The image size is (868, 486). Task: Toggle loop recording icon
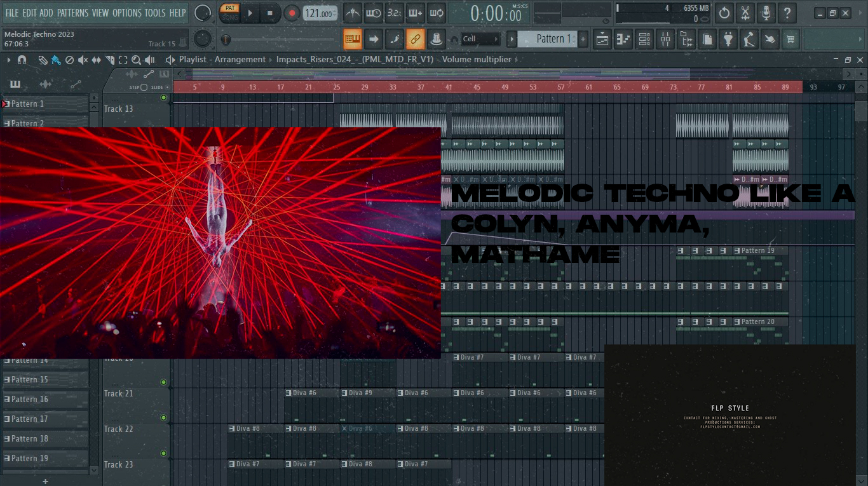click(x=436, y=13)
